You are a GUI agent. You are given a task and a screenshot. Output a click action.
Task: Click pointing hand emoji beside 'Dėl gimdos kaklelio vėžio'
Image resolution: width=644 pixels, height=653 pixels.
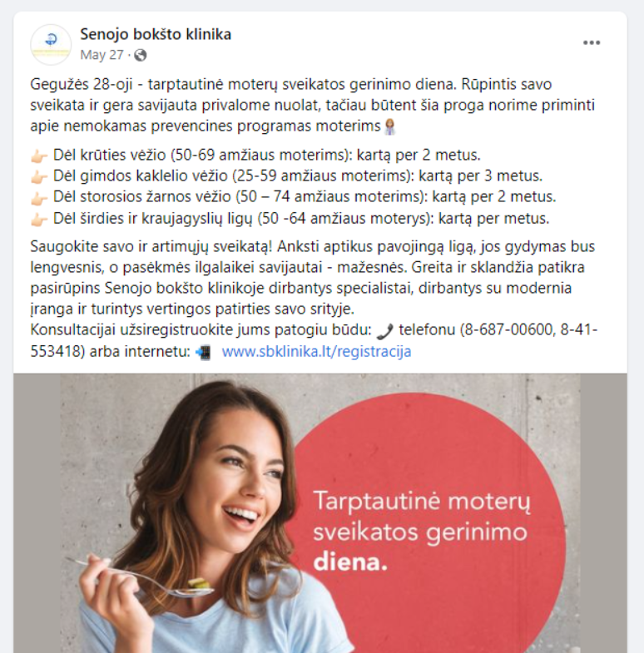(39, 177)
